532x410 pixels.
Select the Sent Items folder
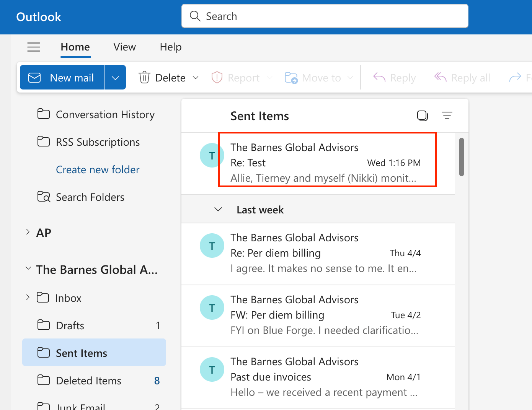(x=94, y=352)
